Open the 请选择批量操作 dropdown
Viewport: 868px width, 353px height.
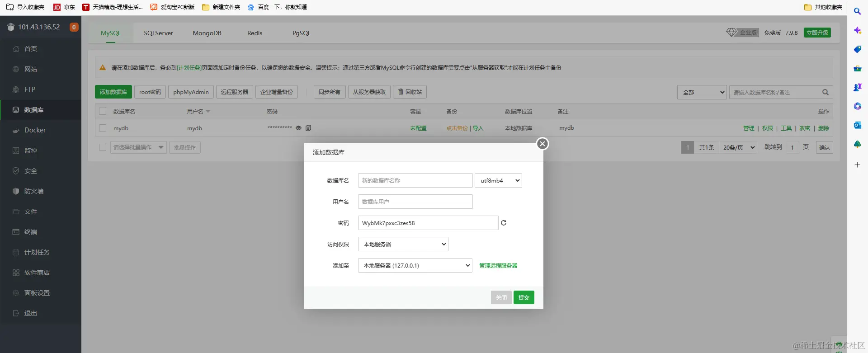[x=139, y=147]
